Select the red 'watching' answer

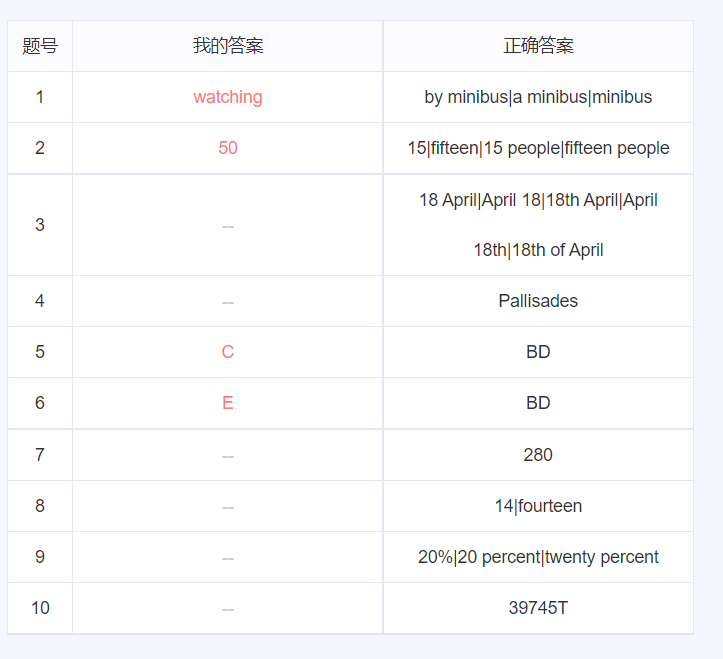(228, 97)
